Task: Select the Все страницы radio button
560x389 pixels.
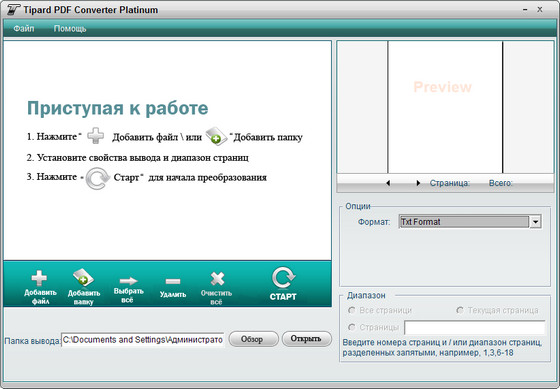Action: [x=352, y=310]
